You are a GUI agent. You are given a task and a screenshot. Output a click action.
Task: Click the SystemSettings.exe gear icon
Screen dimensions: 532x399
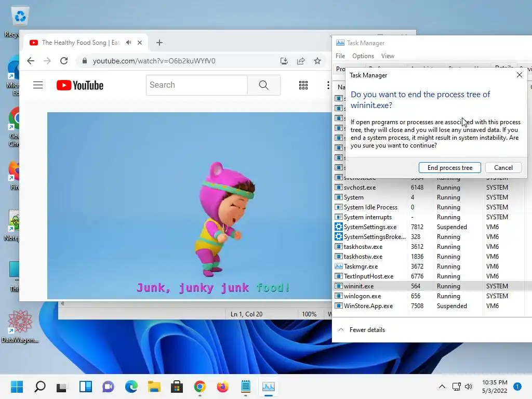coord(338,227)
